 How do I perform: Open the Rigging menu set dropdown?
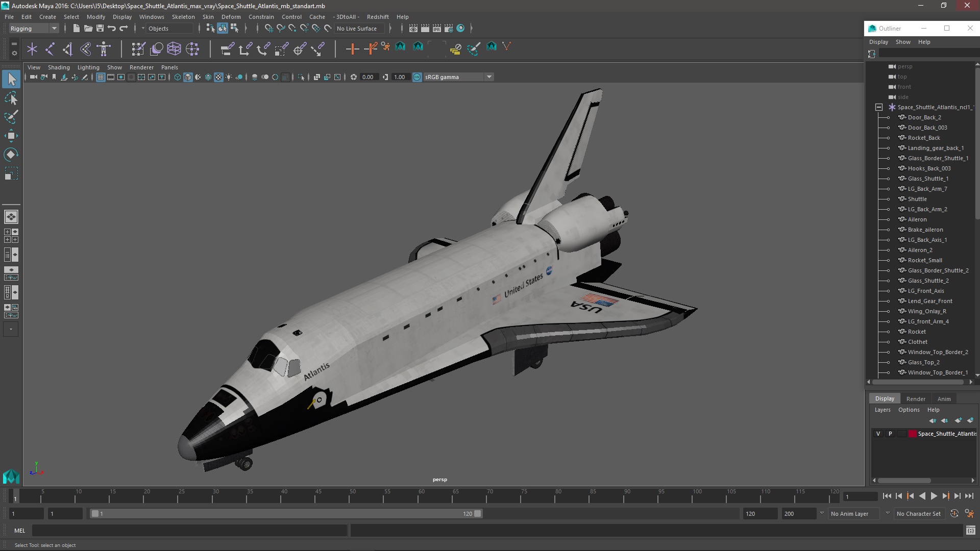click(34, 29)
